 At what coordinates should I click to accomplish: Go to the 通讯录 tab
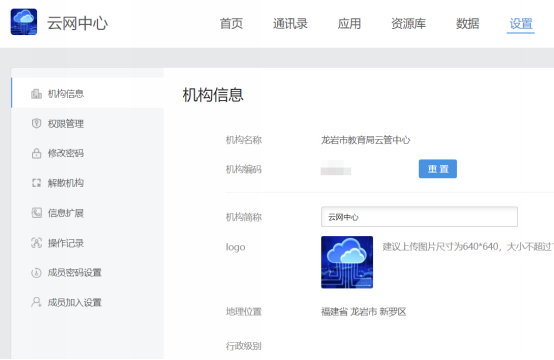click(290, 24)
